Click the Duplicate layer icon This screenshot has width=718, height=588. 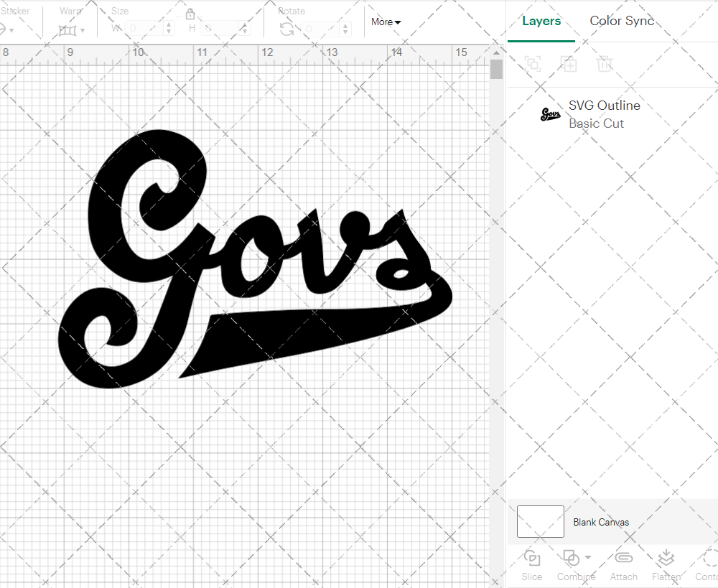tap(569, 64)
